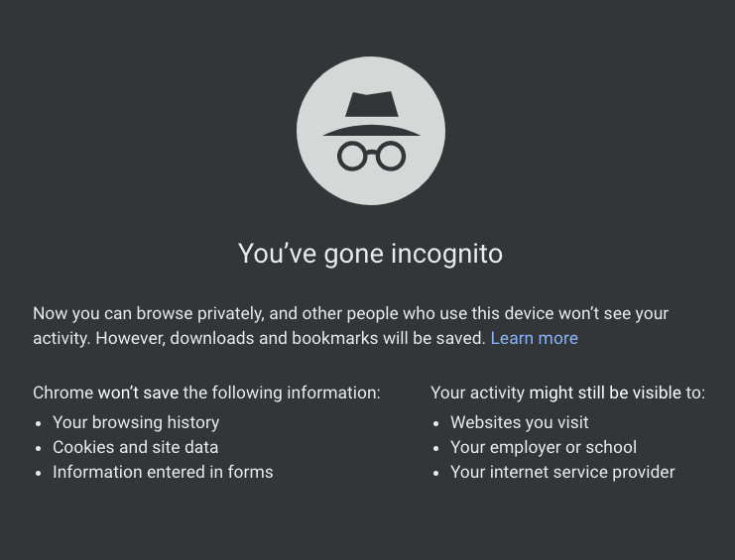The width and height of the screenshot is (735, 560).
Task: Click "Your internet service provider" item
Action: pos(562,472)
